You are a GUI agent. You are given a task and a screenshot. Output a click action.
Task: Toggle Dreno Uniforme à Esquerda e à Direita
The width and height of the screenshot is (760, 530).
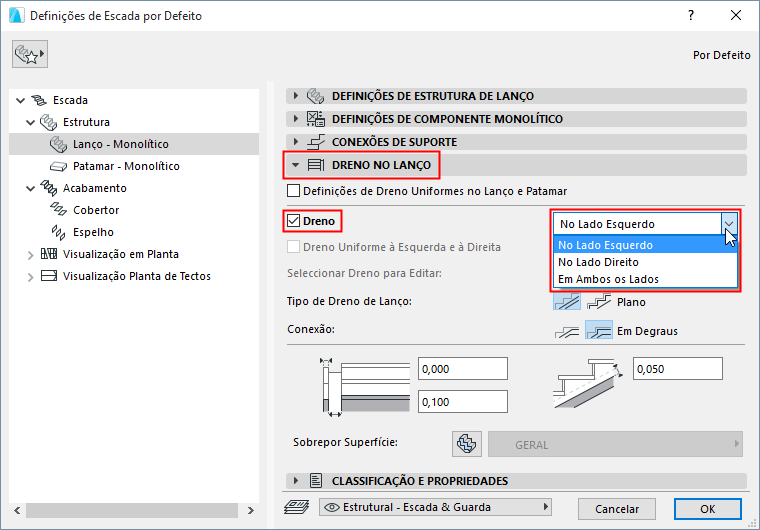pos(293,247)
